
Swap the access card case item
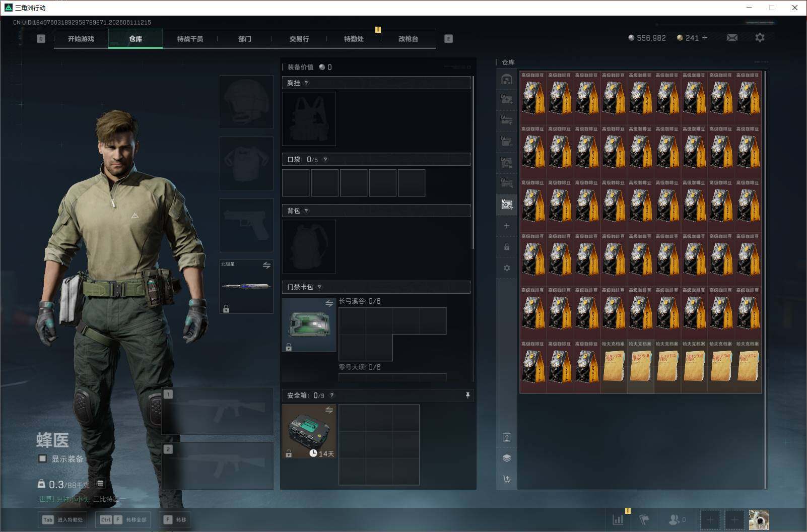329,303
